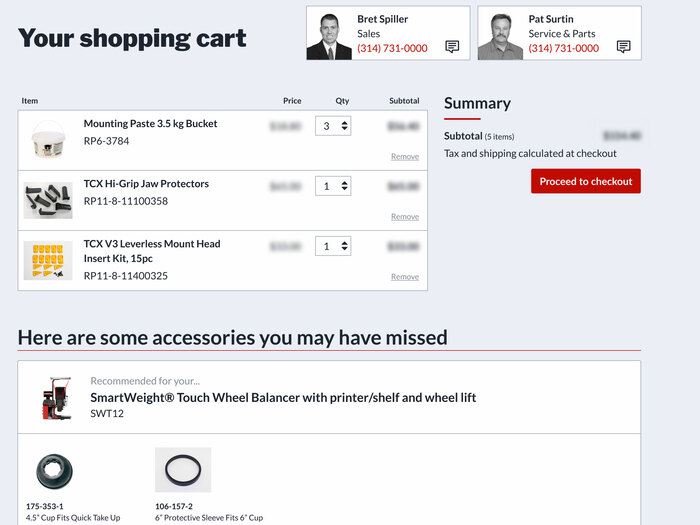Adjust quantity stepper for Hi-Grip Jaw Protectors

point(334,186)
